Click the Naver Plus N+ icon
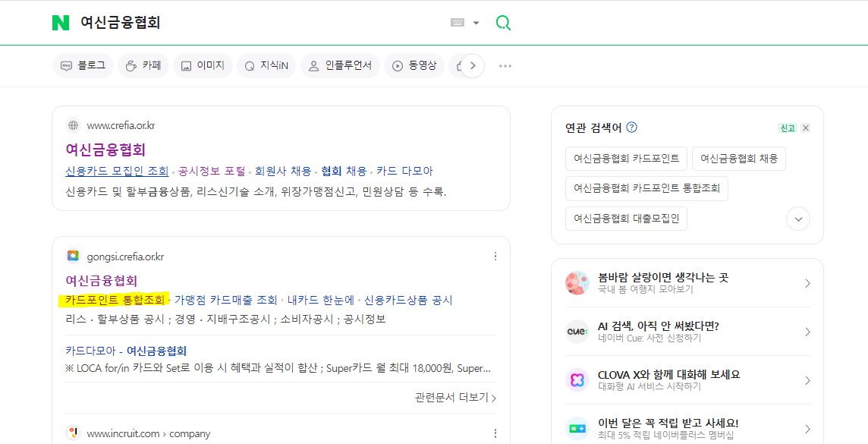The image size is (868, 444). click(x=577, y=429)
